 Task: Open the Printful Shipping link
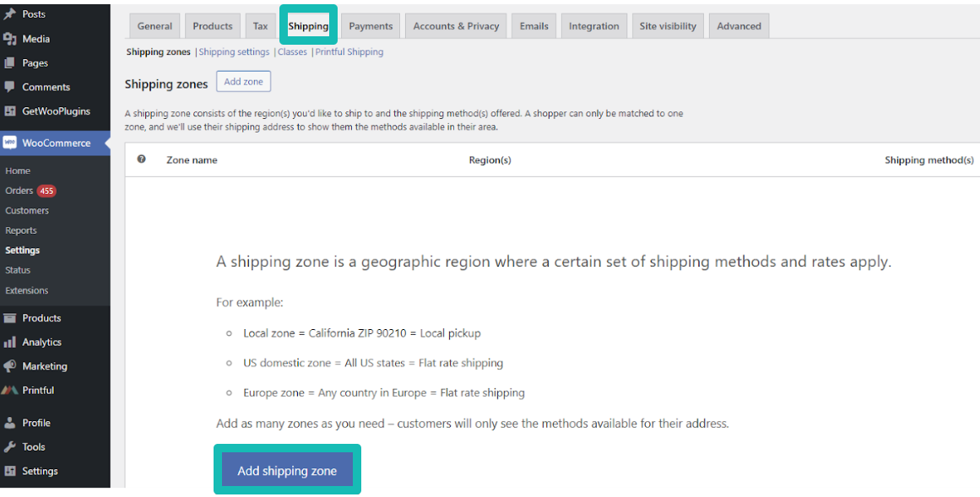[349, 51]
